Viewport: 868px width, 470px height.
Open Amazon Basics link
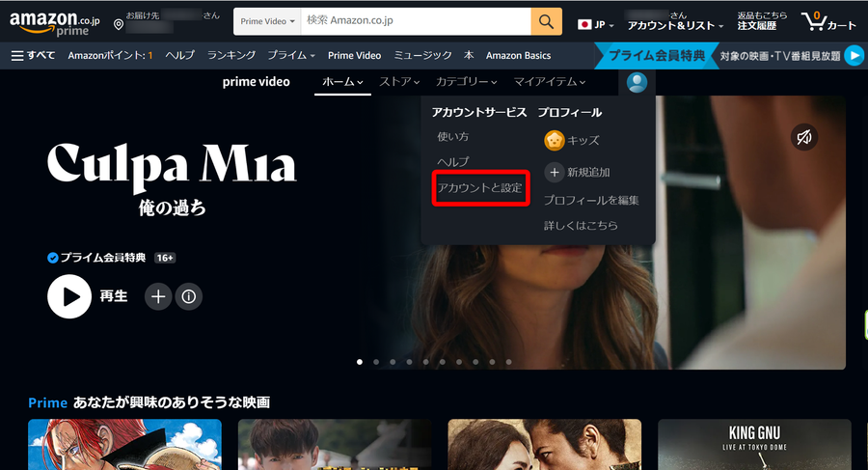(518, 55)
